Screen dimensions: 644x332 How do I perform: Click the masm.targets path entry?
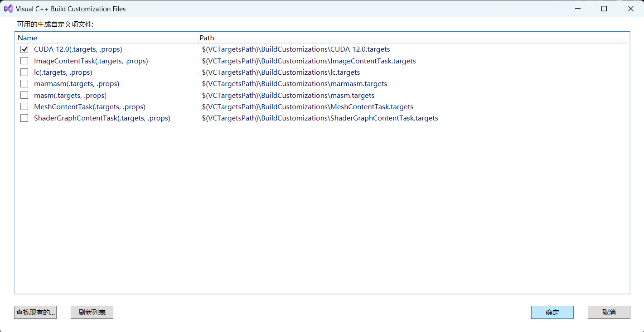pos(288,96)
